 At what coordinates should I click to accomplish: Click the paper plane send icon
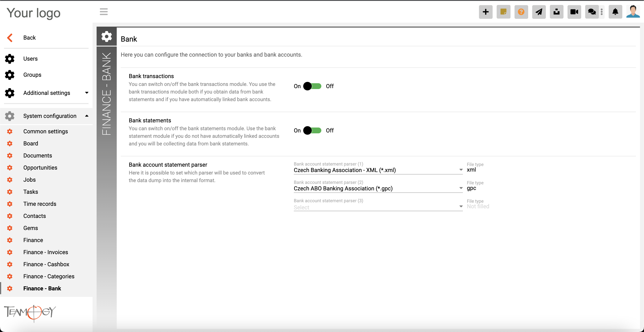pyautogui.click(x=539, y=12)
